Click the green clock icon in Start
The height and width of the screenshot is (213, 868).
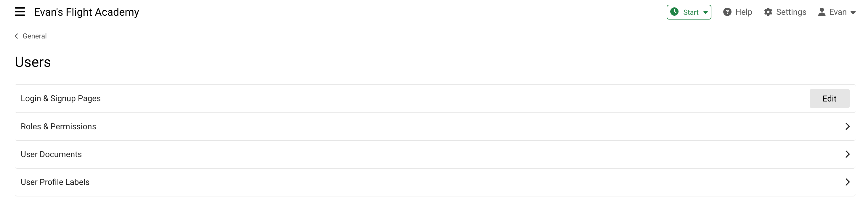click(674, 12)
